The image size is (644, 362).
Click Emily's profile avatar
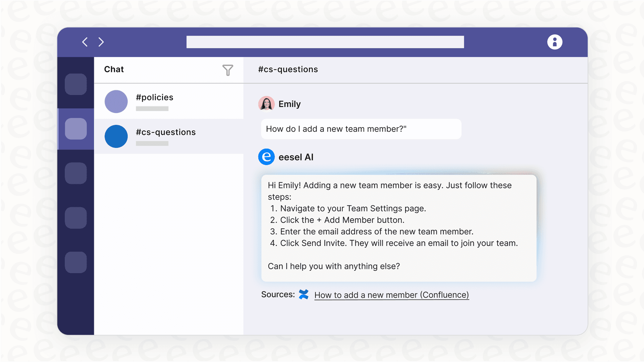point(266,103)
